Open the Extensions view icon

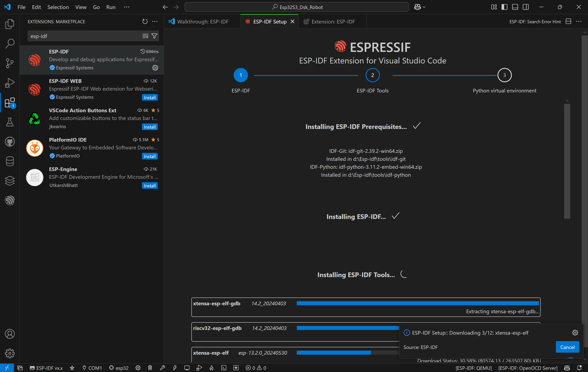[x=10, y=102]
